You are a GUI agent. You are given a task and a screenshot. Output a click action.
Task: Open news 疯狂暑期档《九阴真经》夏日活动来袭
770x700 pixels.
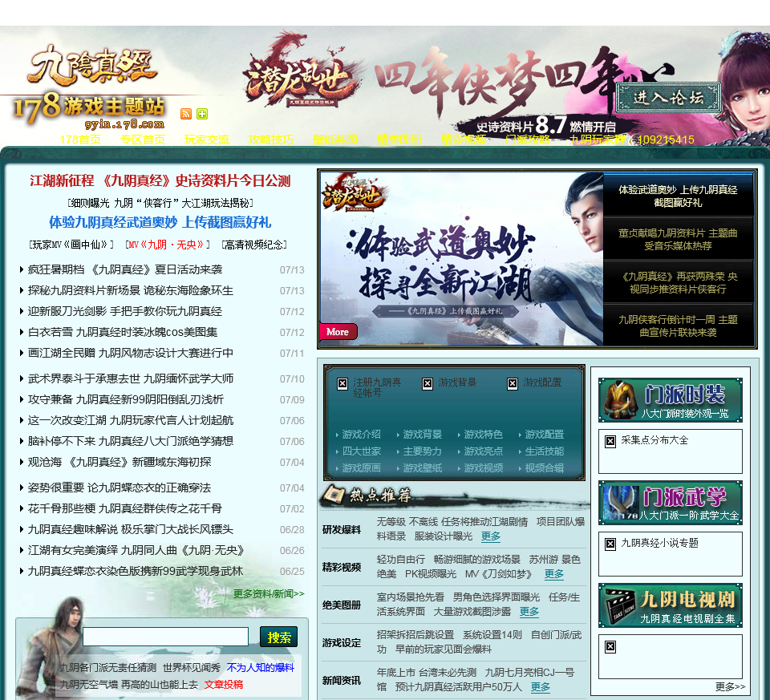click(125, 269)
